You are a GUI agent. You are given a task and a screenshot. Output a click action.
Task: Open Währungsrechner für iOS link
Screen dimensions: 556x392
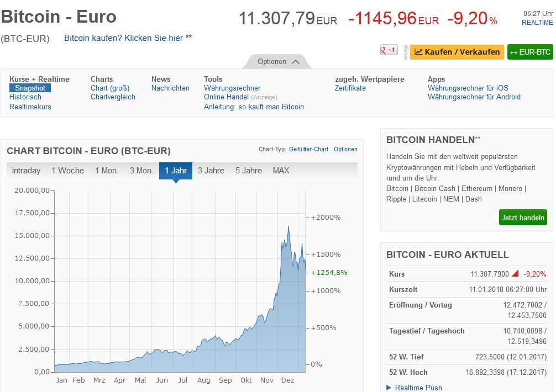(468, 88)
